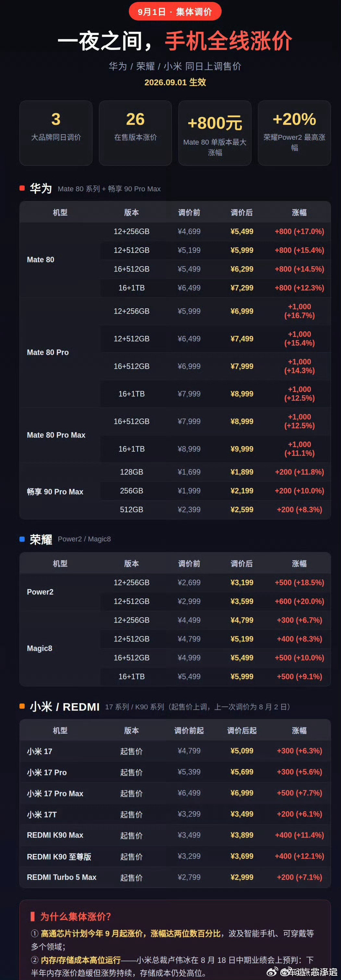341x980 pixels.
Task: Click the 调价前起 header in 小米 table
Action: (x=189, y=730)
